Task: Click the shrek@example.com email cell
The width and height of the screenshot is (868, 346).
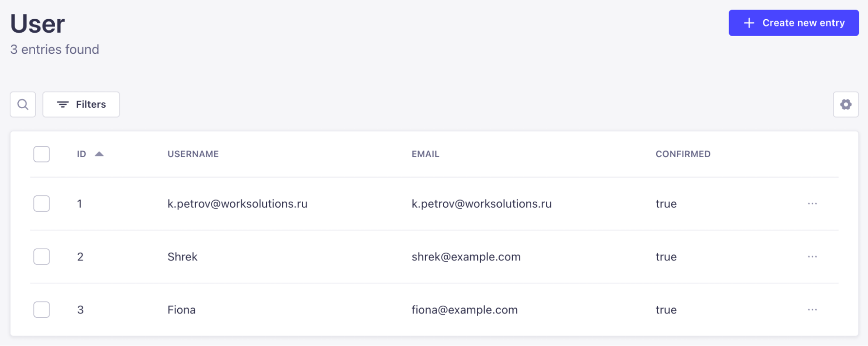Action: pos(465,257)
